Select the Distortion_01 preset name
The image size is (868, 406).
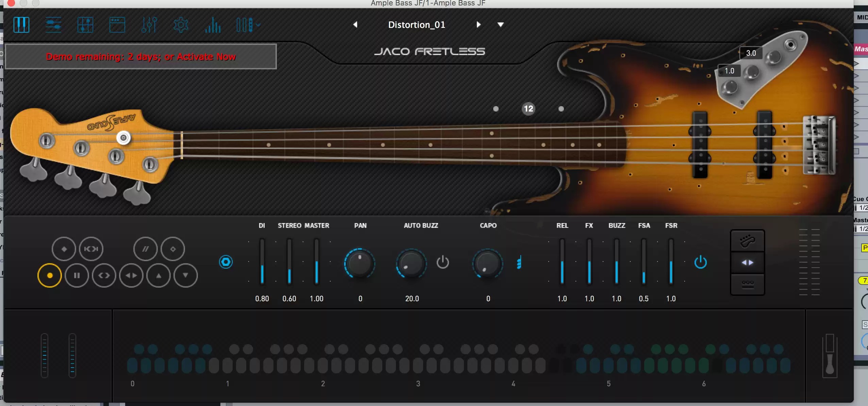416,24
